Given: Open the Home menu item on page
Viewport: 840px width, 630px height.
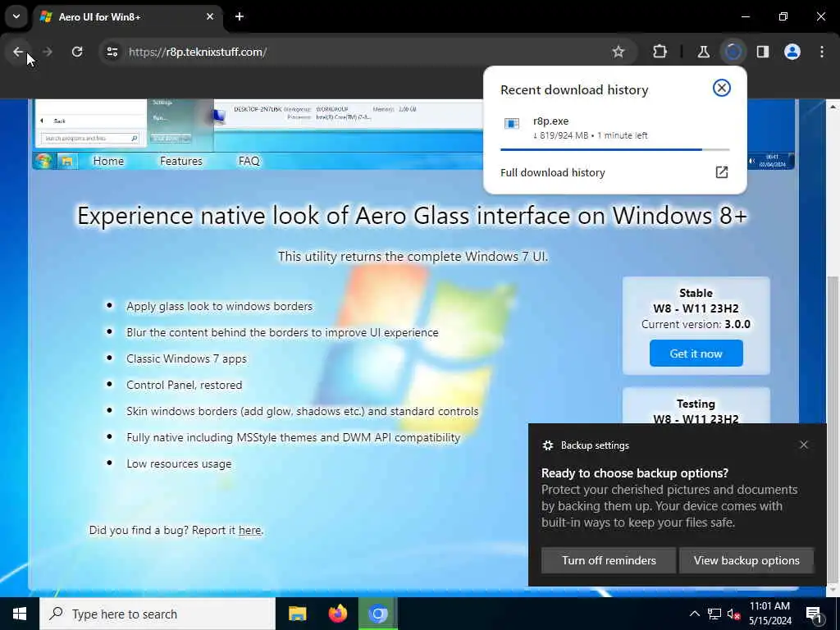Looking at the screenshot, I should [108, 161].
